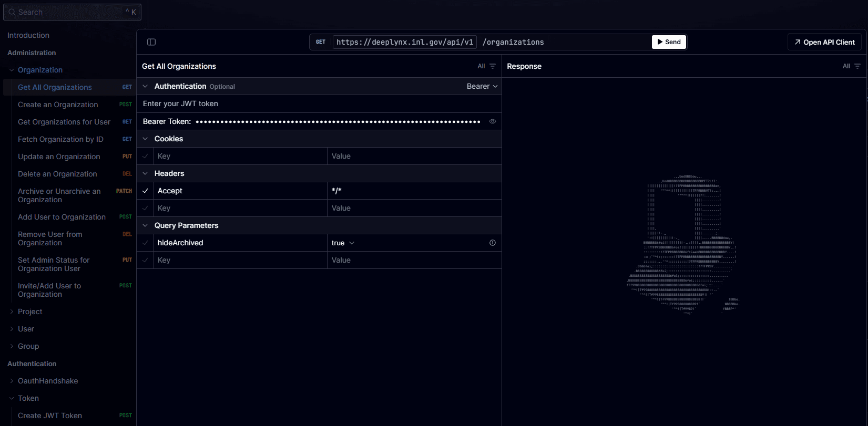
Task: Toggle the sidebar panel icon
Action: [x=151, y=42]
